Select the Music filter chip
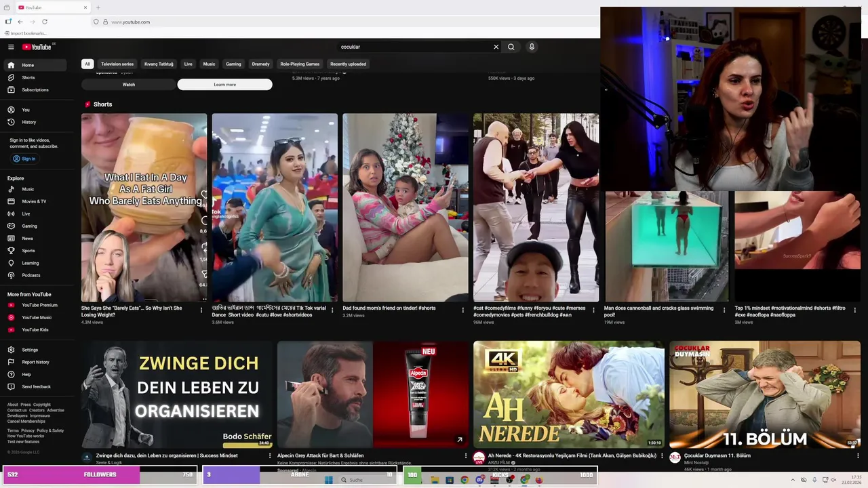 coord(209,64)
